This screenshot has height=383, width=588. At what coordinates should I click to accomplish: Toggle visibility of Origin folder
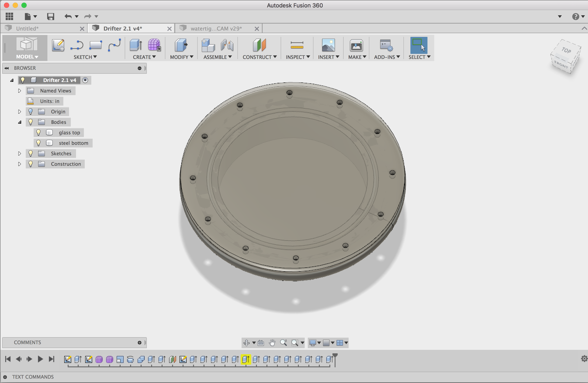click(30, 111)
